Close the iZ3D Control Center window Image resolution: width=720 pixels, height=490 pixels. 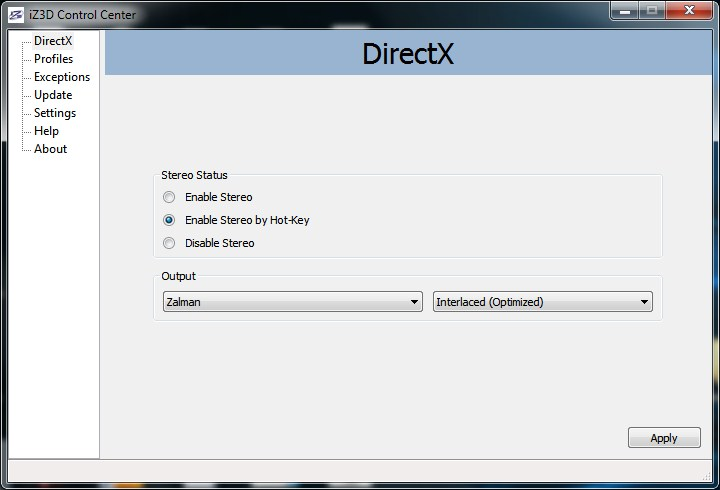(688, 10)
